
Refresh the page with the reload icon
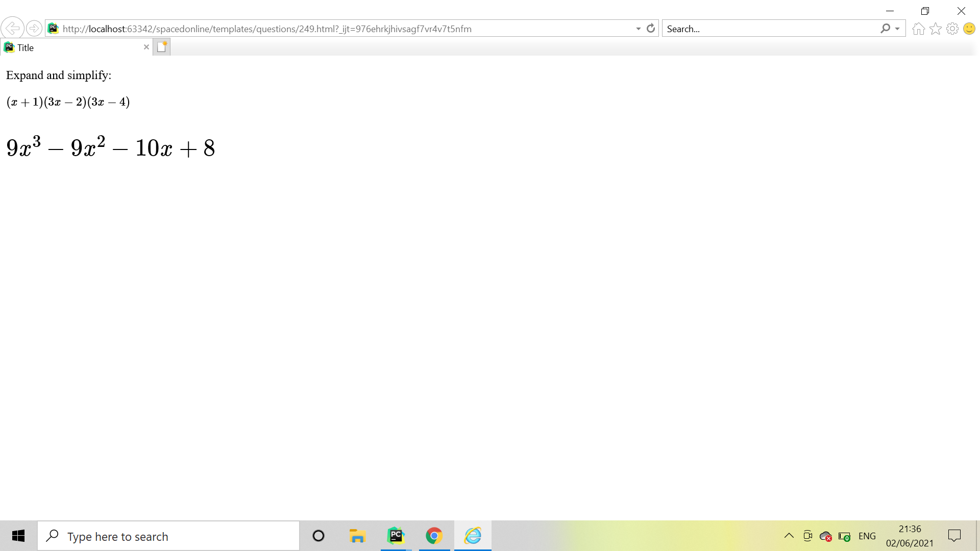pyautogui.click(x=651, y=29)
